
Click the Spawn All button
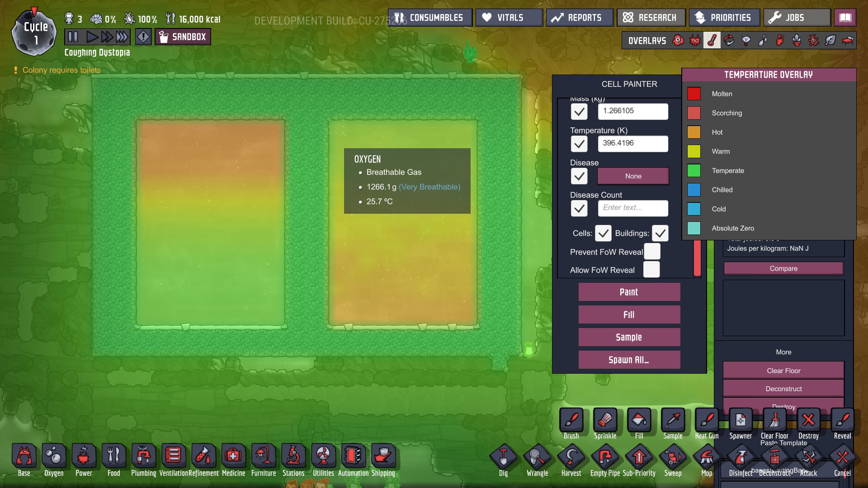[x=629, y=360]
